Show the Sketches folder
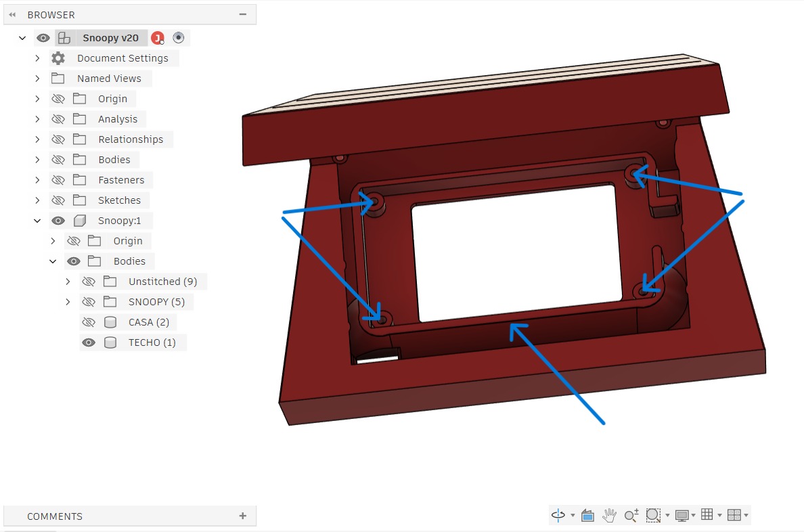 58,200
